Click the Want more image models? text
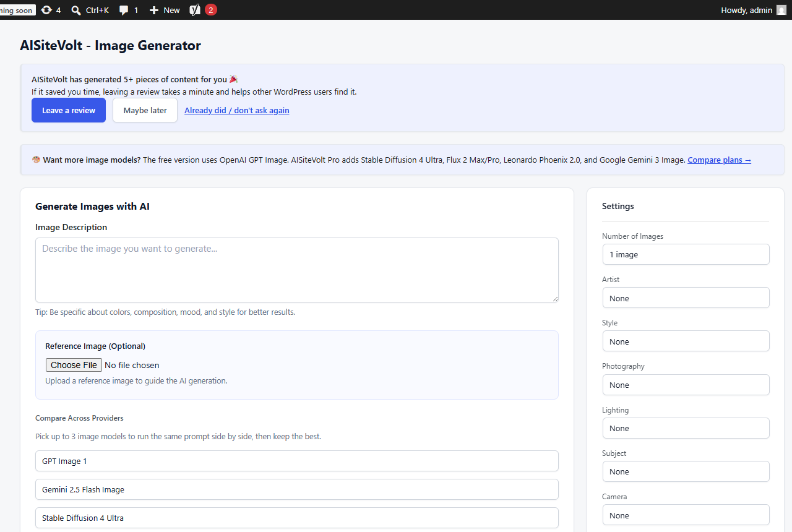The image size is (792, 532). (91, 160)
